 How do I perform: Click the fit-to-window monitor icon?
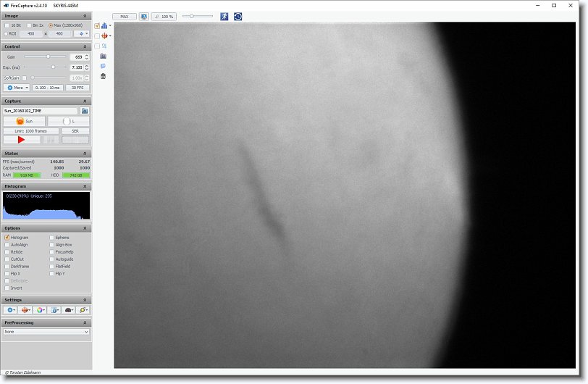point(144,17)
